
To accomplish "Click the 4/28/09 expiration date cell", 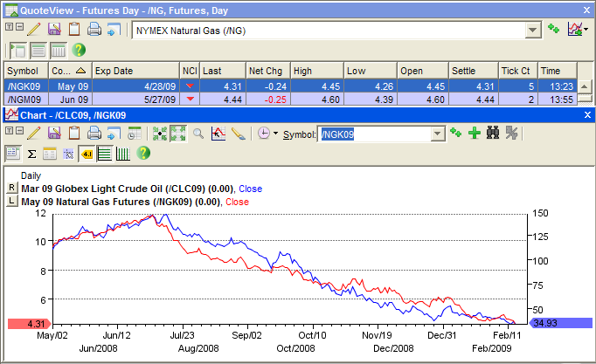I will (135, 86).
